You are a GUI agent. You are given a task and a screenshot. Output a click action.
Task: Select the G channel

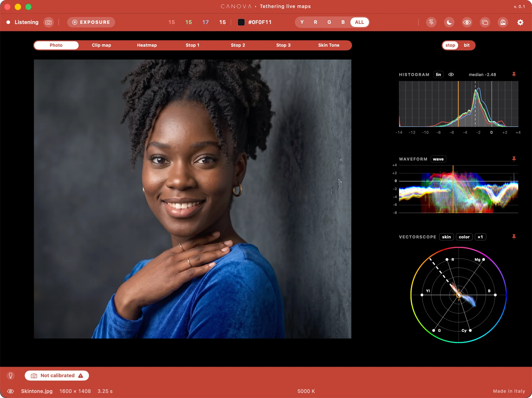point(329,22)
